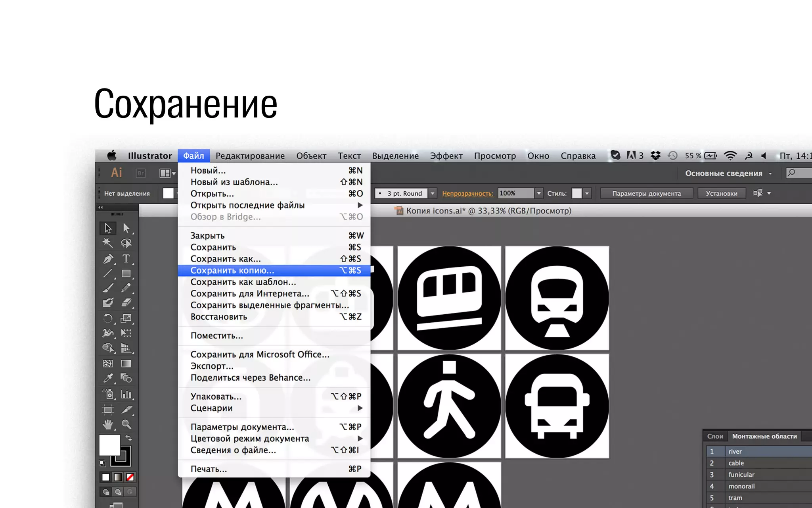Select the Blob Brush tool
The image size is (812, 508).
point(108,302)
